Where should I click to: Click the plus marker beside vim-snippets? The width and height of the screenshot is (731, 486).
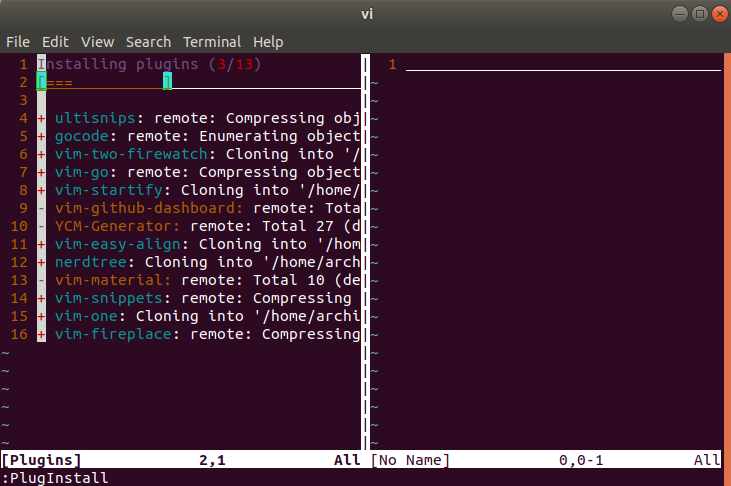click(41, 299)
